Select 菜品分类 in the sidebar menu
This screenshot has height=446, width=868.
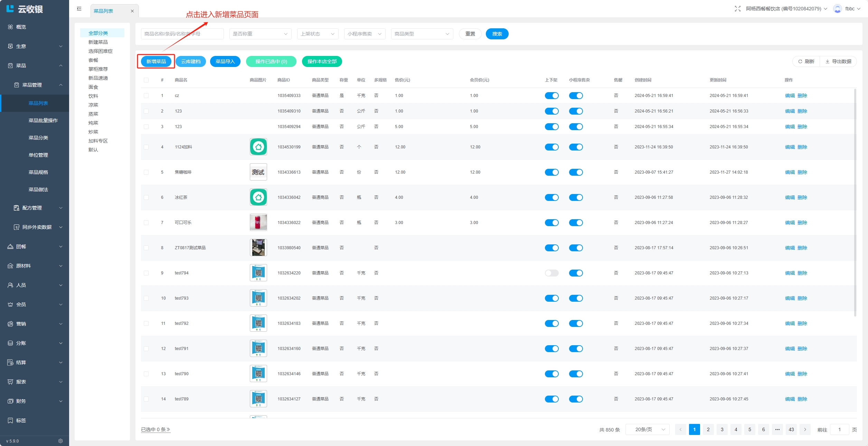(38, 138)
